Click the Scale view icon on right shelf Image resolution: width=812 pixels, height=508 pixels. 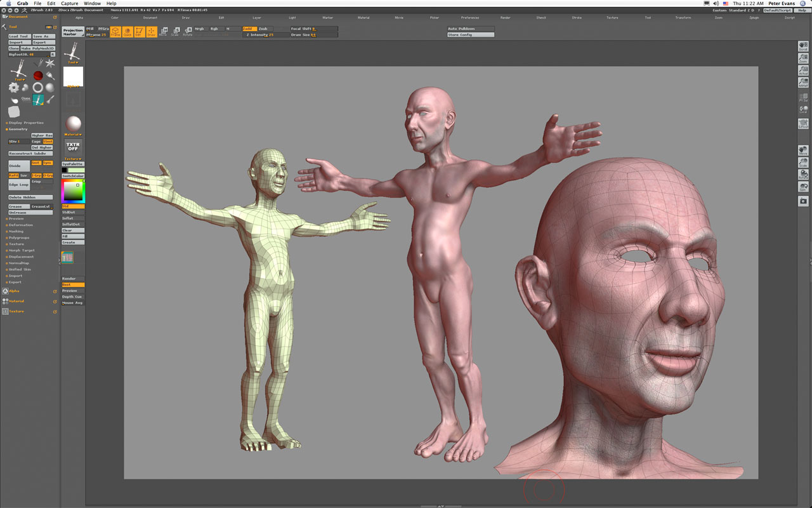[803, 163]
